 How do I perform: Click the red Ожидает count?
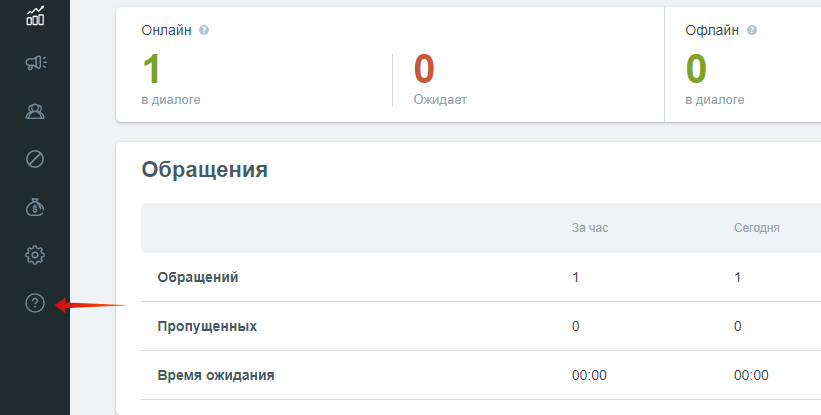(x=424, y=69)
